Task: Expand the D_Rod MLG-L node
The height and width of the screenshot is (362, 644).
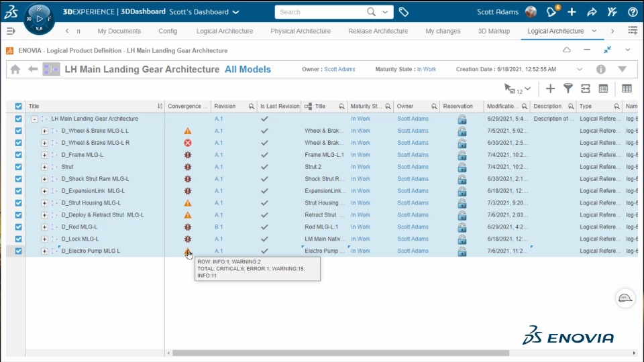Action: coord(44,227)
